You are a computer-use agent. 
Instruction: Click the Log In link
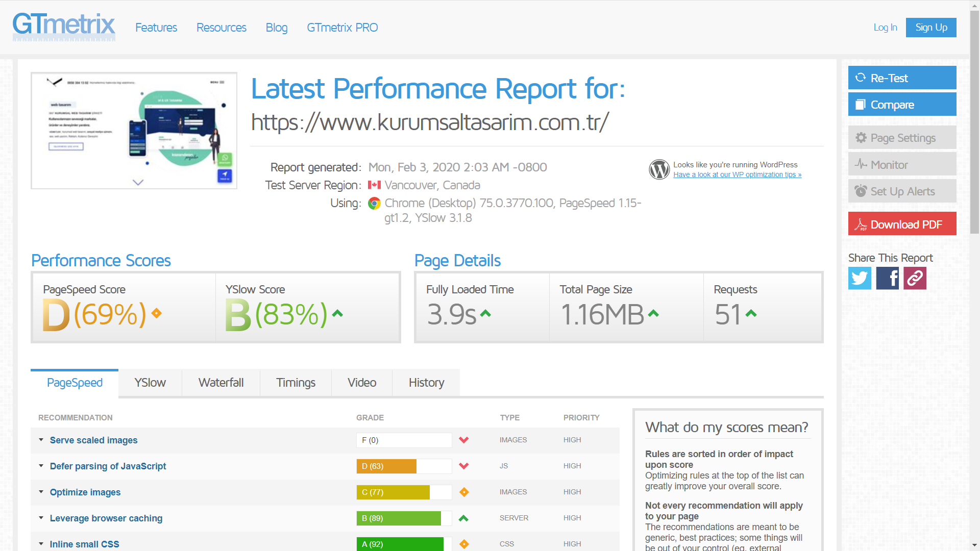point(885,28)
